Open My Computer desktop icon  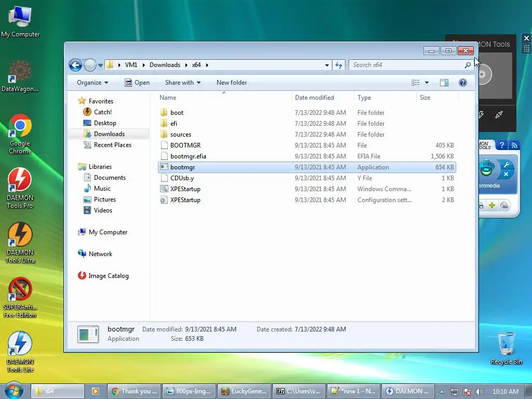[20, 21]
